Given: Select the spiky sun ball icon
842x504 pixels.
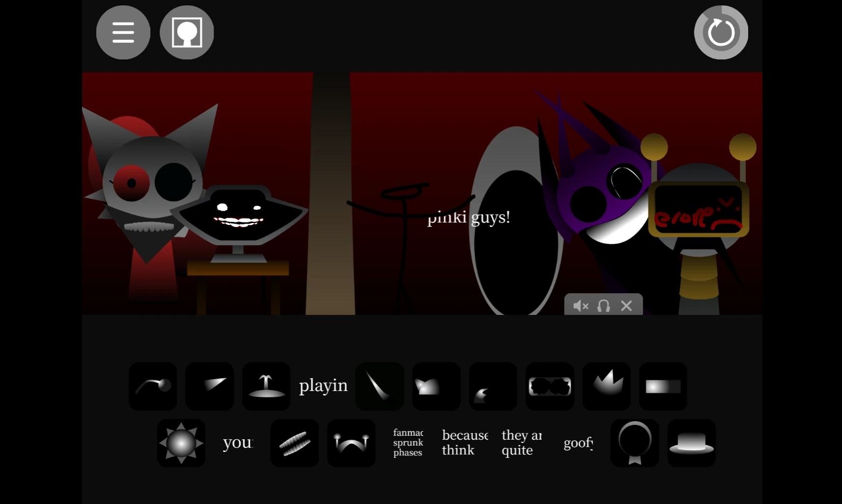Looking at the screenshot, I should coord(181,443).
